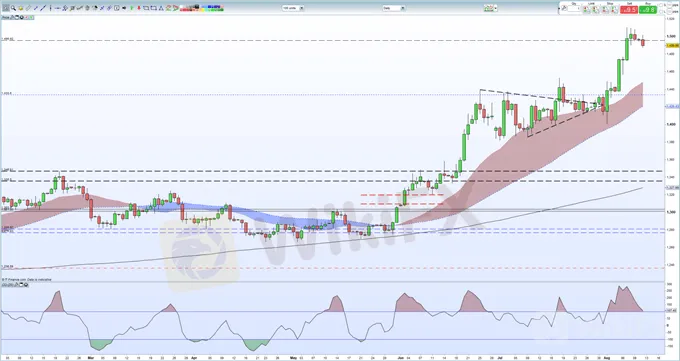Image resolution: width=680 pixels, height=361 pixels.
Task: Select the horizontal line drawing tool
Action: click(58, 8)
